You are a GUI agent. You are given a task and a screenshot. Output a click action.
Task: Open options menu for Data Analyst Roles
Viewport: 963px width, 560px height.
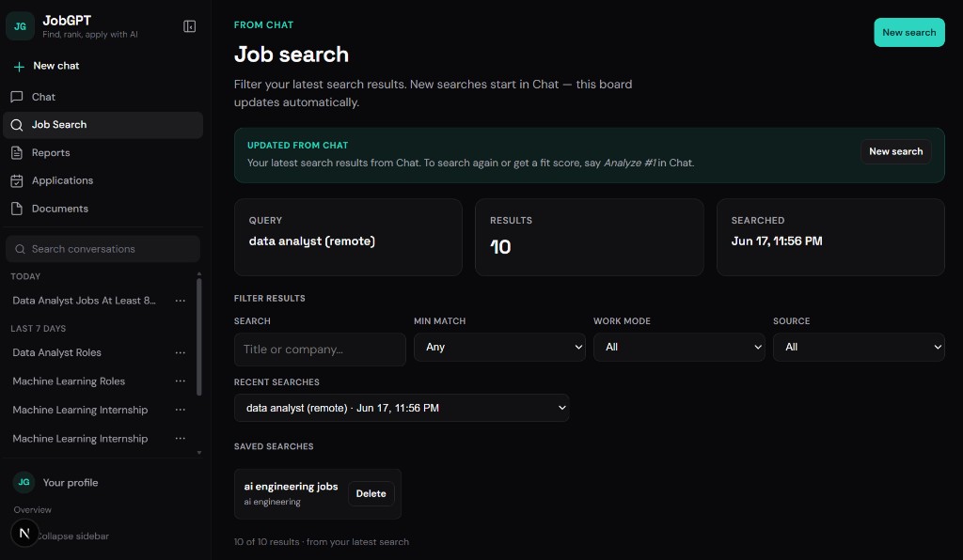point(180,352)
